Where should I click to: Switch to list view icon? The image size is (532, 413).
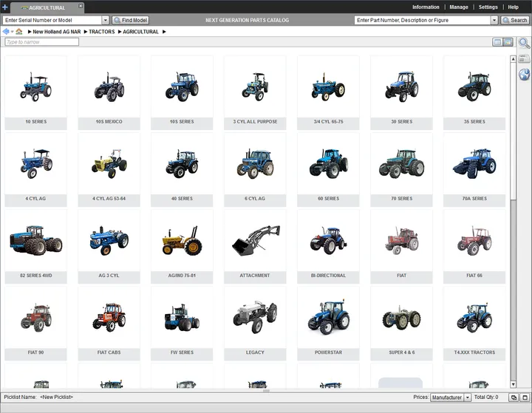(x=497, y=42)
